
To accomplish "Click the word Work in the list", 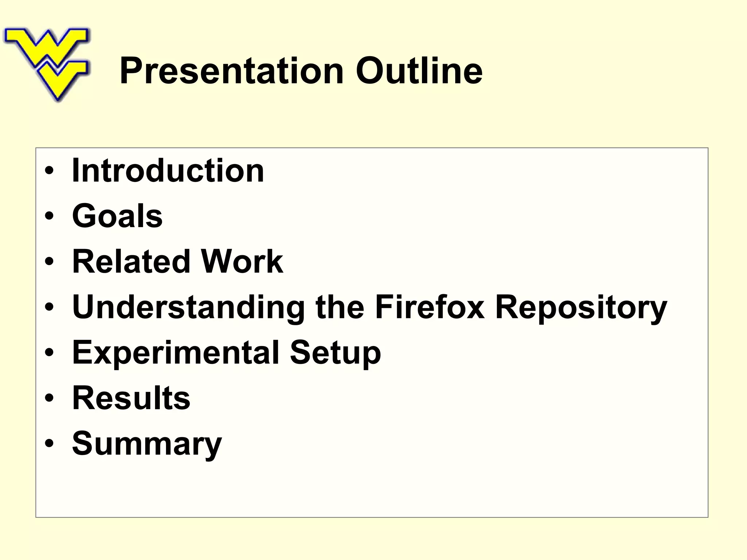I will 242,261.
